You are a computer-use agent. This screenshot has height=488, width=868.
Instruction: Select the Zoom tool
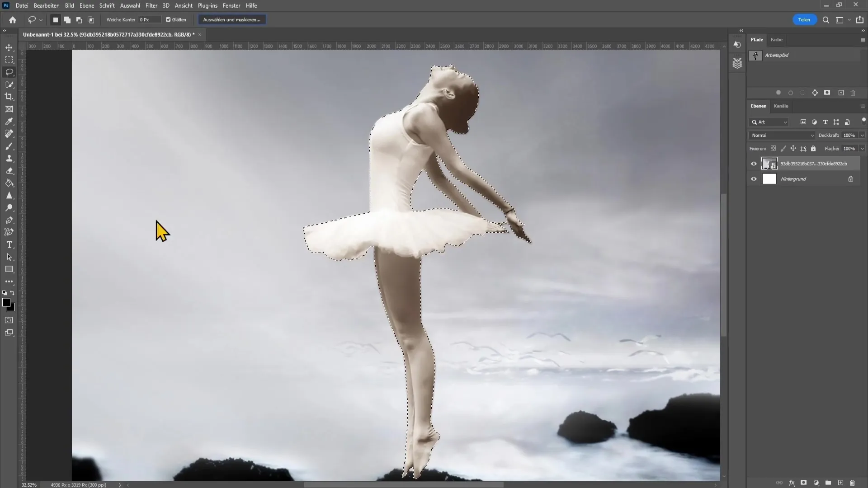[x=9, y=208]
